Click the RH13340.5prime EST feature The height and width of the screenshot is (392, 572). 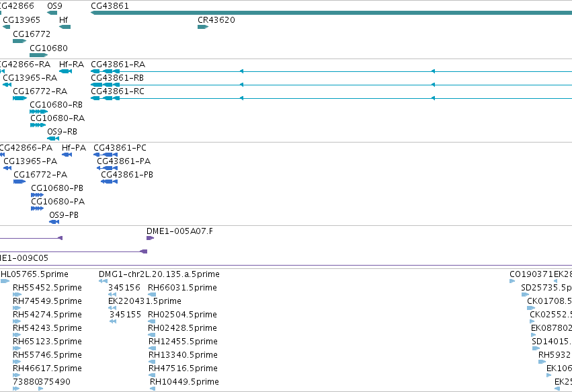[x=152, y=362]
